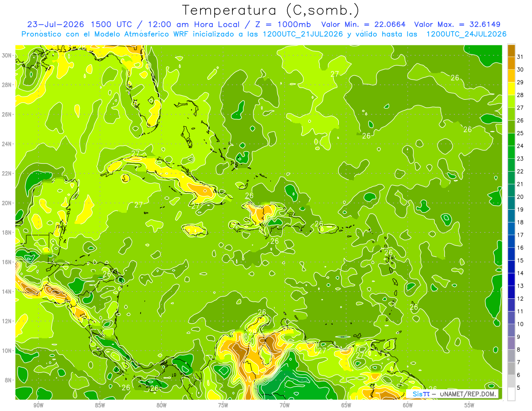
Task: Click the '16N' latitude axis label
Action: [7, 262]
